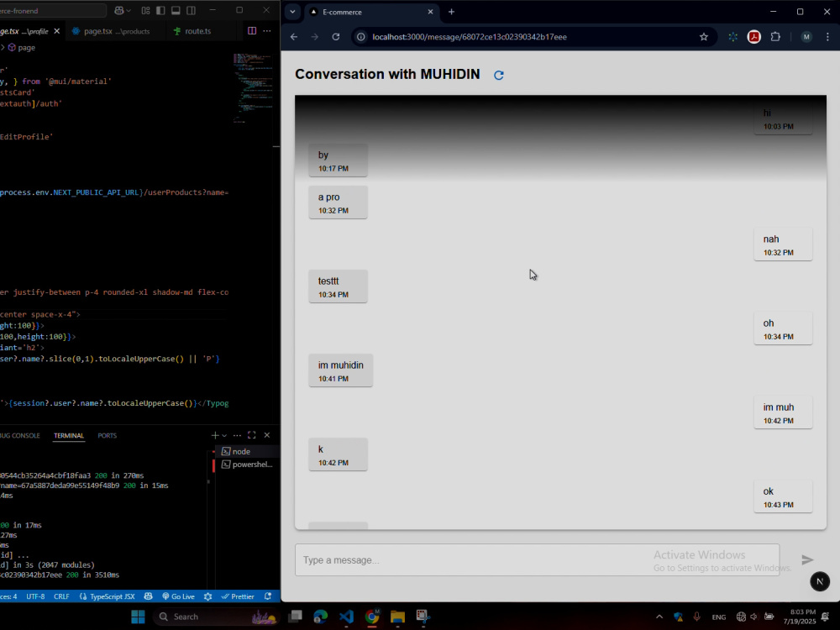
Task: Open the Windows Start menu
Action: click(x=139, y=617)
